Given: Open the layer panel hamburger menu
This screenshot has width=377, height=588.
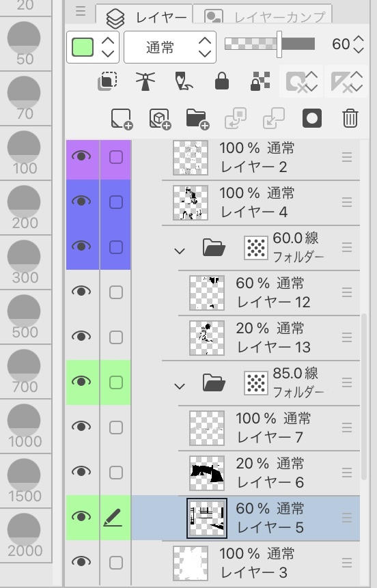Looking at the screenshot, I should 81,11.
